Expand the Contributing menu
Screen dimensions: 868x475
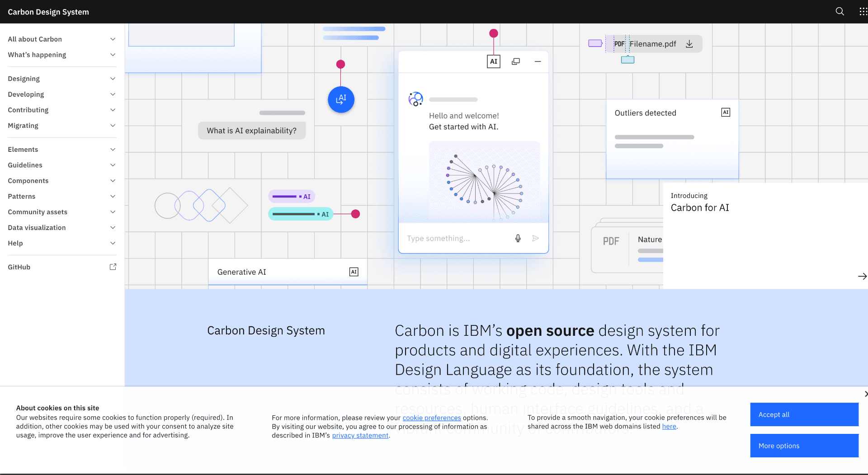point(62,110)
